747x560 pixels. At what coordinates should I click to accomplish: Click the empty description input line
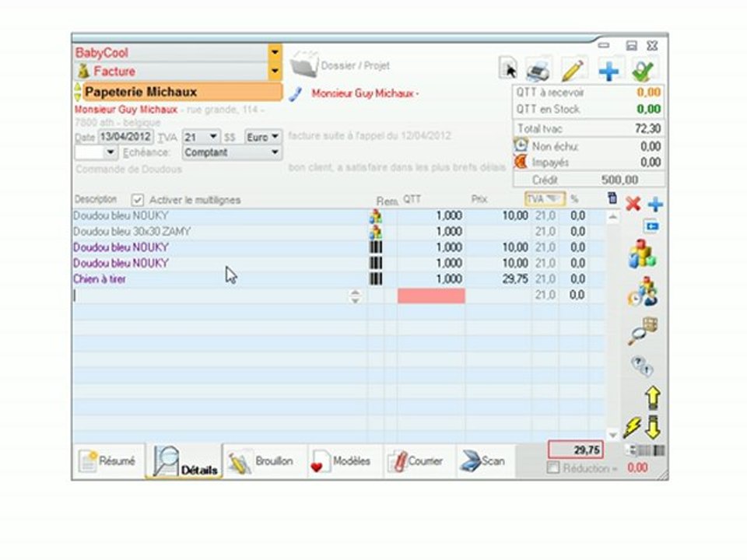[x=211, y=296]
